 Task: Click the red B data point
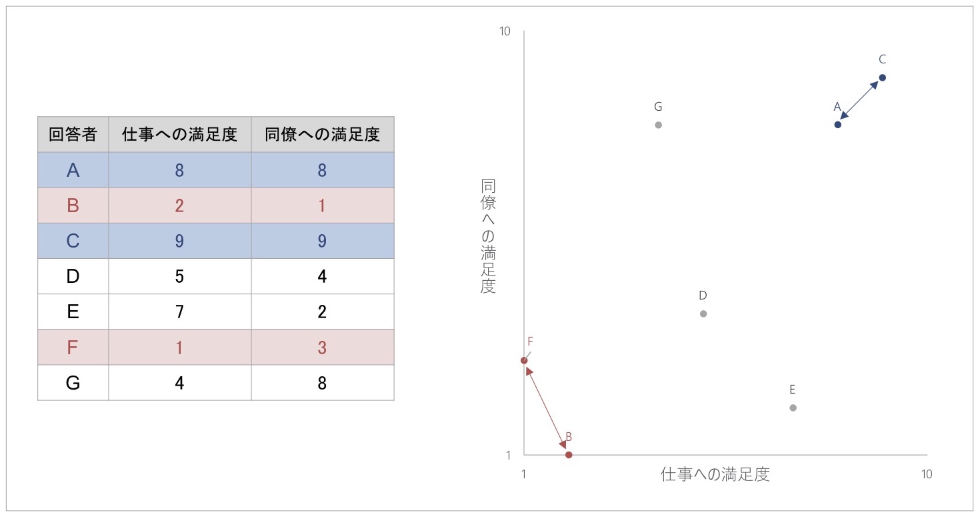[569, 455]
